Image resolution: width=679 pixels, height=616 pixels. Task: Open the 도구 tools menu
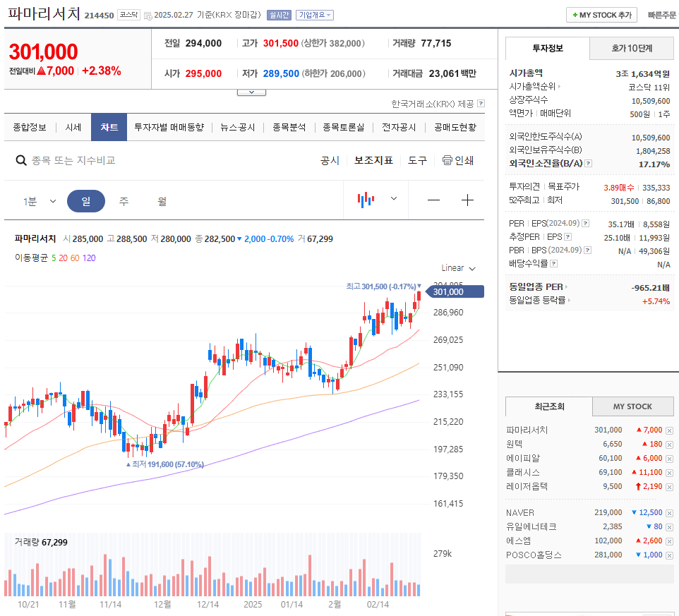pyautogui.click(x=417, y=161)
